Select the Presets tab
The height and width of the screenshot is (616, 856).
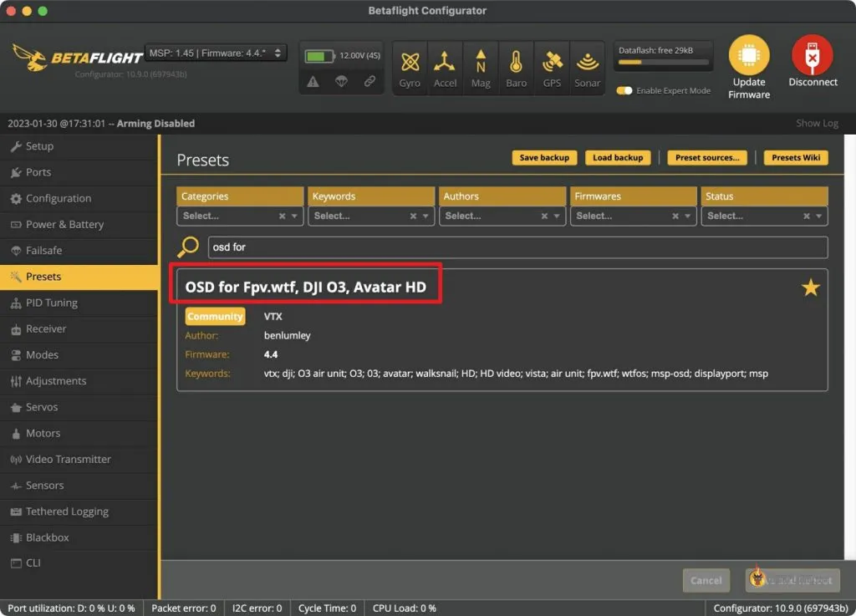79,277
